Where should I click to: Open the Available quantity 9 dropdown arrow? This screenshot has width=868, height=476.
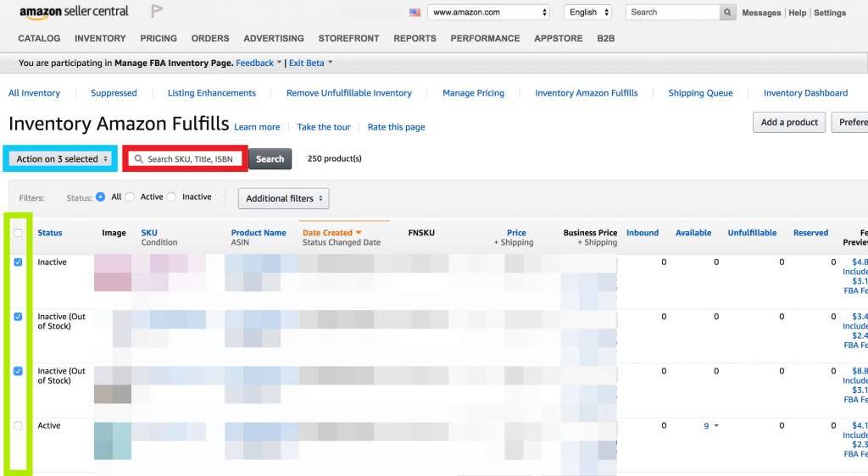(716, 426)
